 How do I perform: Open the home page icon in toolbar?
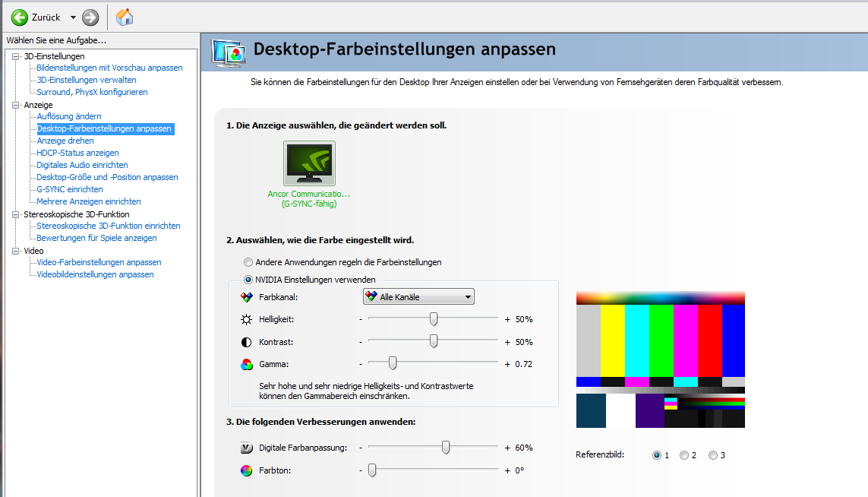pyautogui.click(x=125, y=17)
